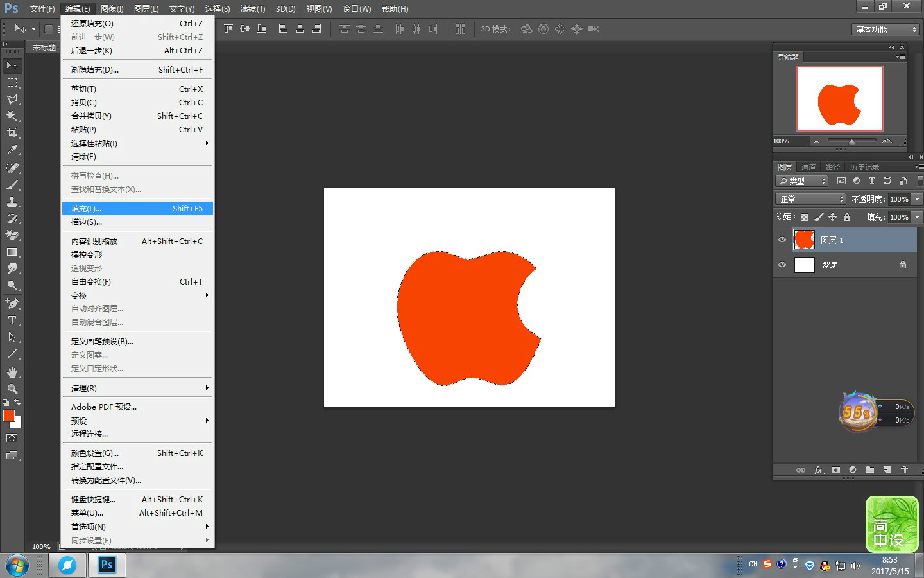This screenshot has width=924, height=578.
Task: Expand the layer opacity dropdown arrow
Action: 917,199
